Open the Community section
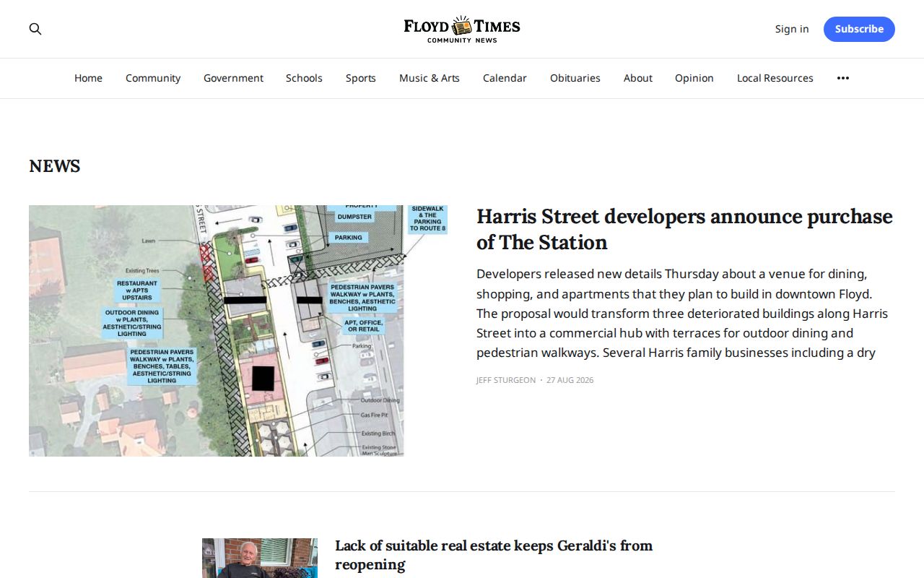 coord(153,78)
